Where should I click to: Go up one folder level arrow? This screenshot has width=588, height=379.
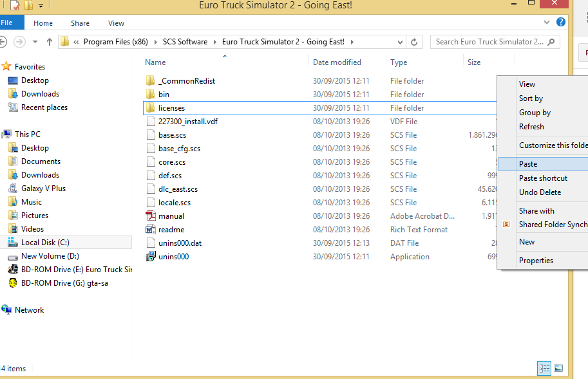click(49, 42)
